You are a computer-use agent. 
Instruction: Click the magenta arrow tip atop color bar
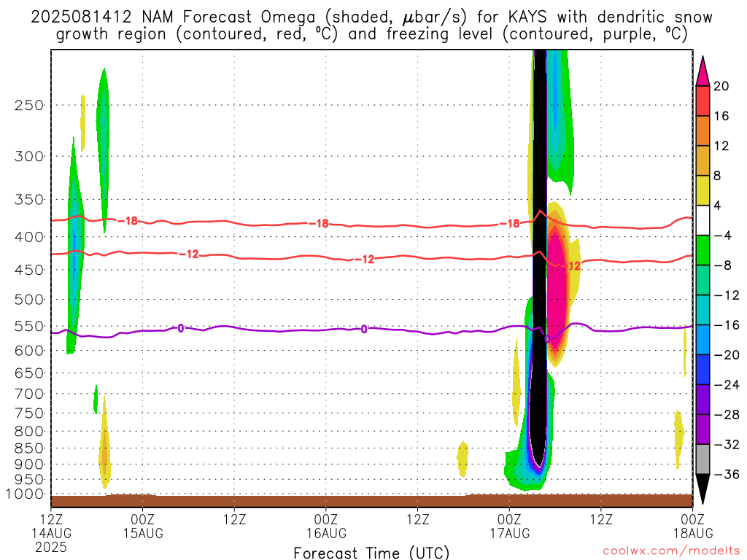coord(703,71)
